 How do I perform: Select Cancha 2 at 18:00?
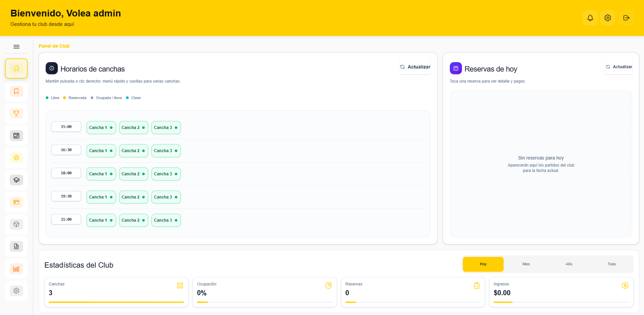[x=133, y=174]
